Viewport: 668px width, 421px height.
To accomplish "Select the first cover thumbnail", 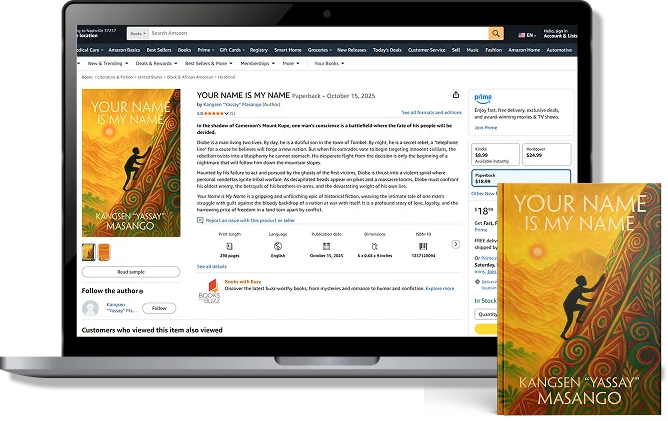I will point(89,252).
